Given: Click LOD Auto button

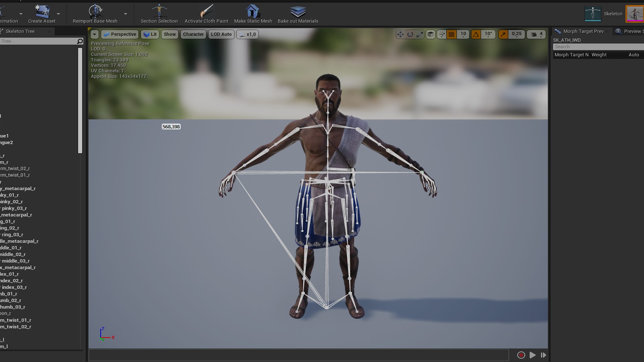Looking at the screenshot, I should pyautogui.click(x=221, y=34).
